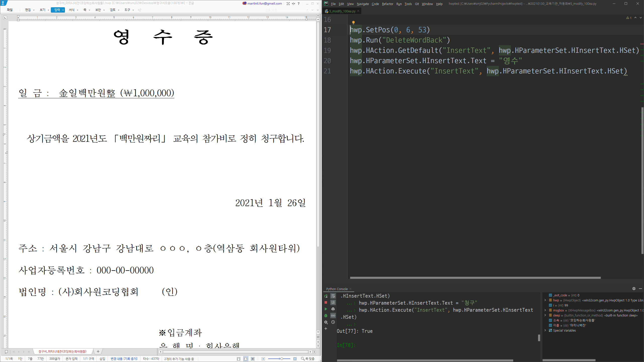The height and width of the screenshot is (362, 644).
Task: Toggle soft-wrap in Python console
Action: (x=333, y=296)
